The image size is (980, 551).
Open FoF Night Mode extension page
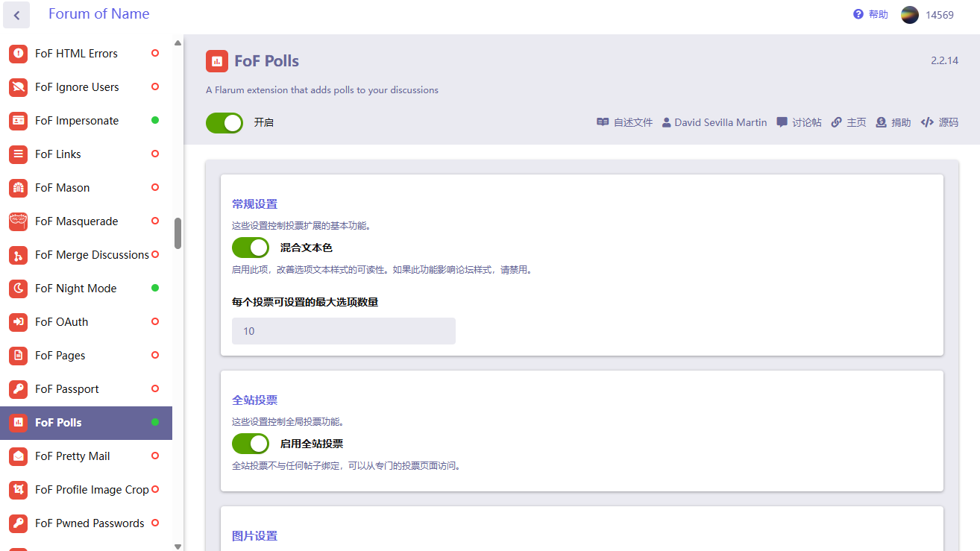(x=86, y=289)
